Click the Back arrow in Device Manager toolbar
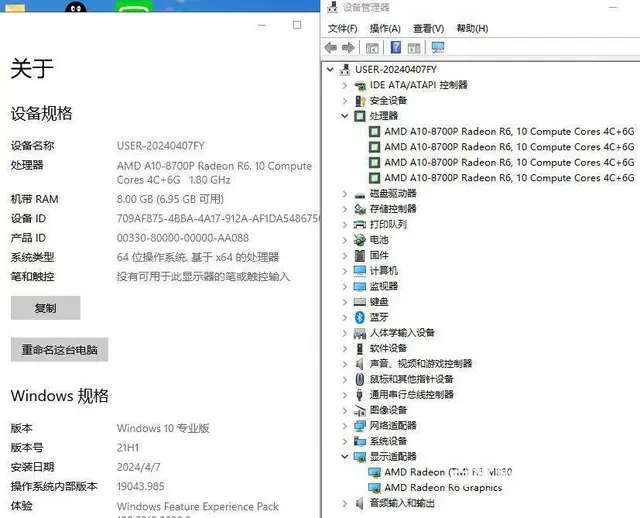 pos(331,48)
